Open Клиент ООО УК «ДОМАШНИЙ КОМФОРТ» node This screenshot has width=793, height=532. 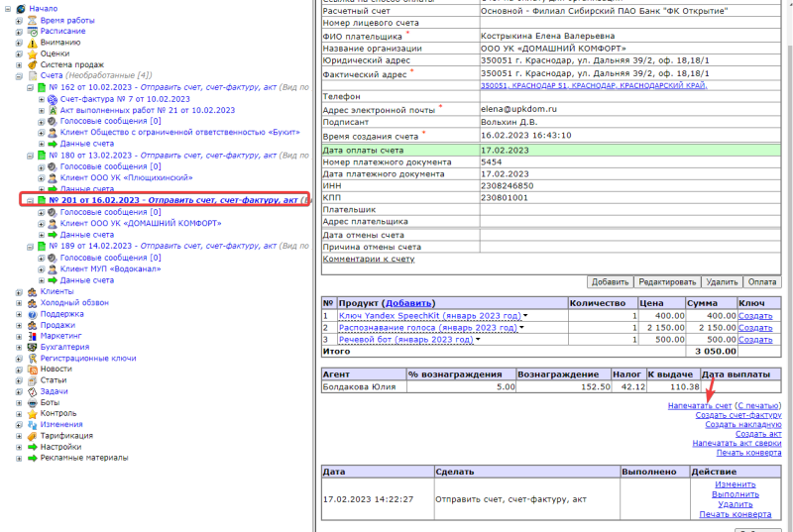click(x=141, y=223)
